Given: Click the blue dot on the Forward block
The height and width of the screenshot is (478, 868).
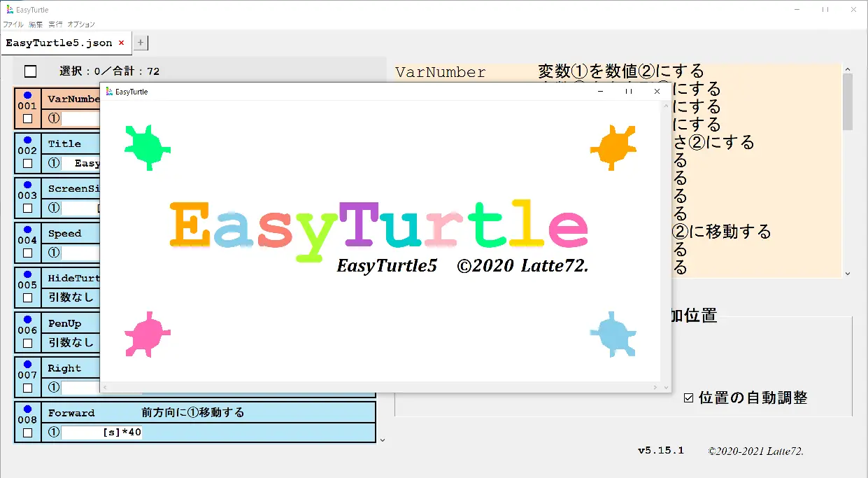Looking at the screenshot, I should 27,410.
